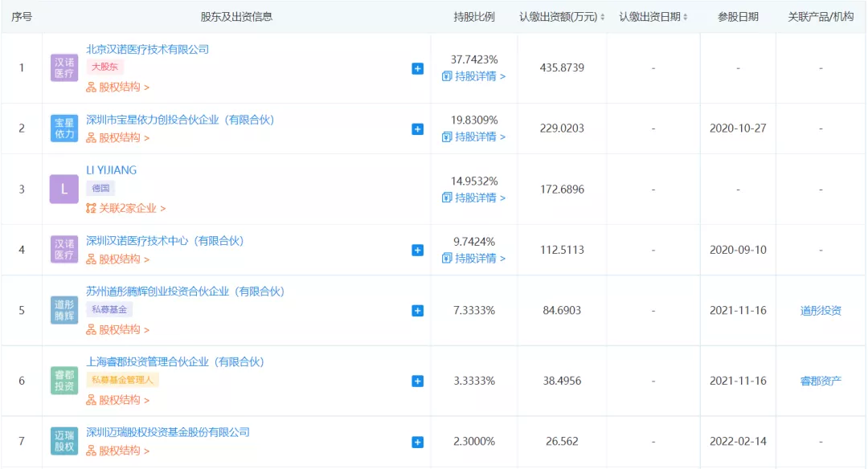Click 深圳汉诺医疗技术中心 logo icon in row 4
Screen dimensions: 868x469
tap(64, 250)
